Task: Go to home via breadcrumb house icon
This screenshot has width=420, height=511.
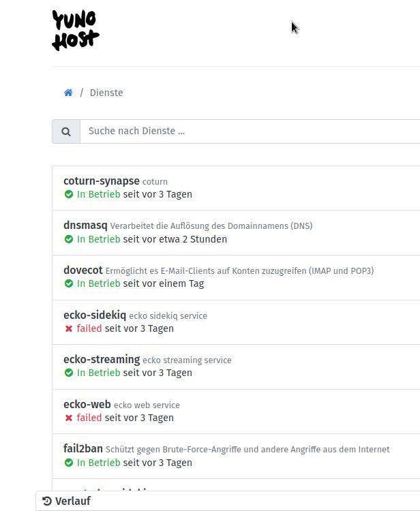Action: coord(68,93)
